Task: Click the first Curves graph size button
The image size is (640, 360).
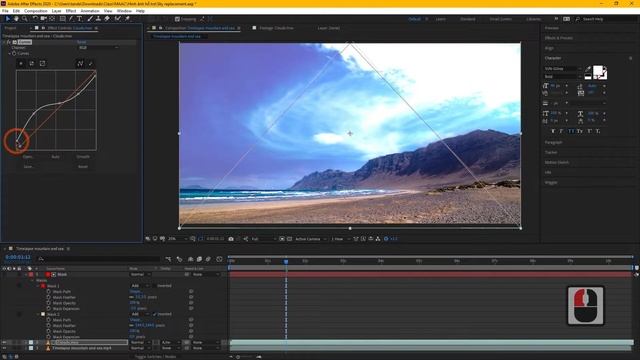Action: [21, 64]
